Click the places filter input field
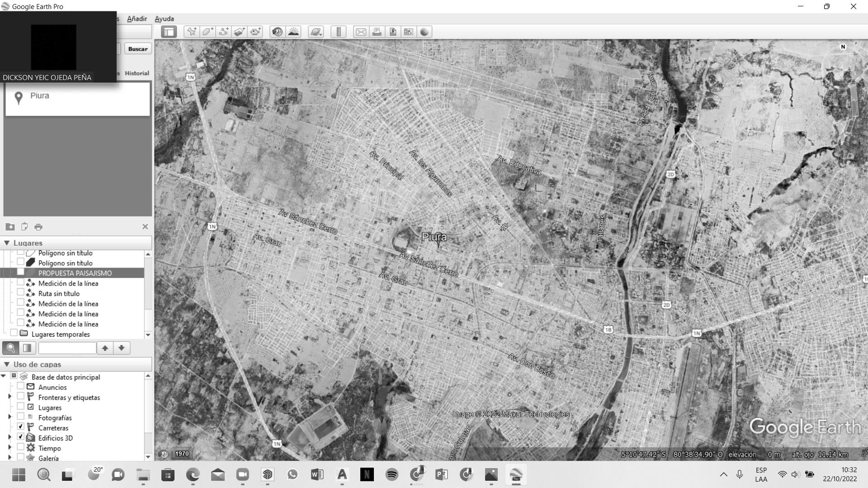This screenshot has width=868, height=488. click(x=67, y=348)
